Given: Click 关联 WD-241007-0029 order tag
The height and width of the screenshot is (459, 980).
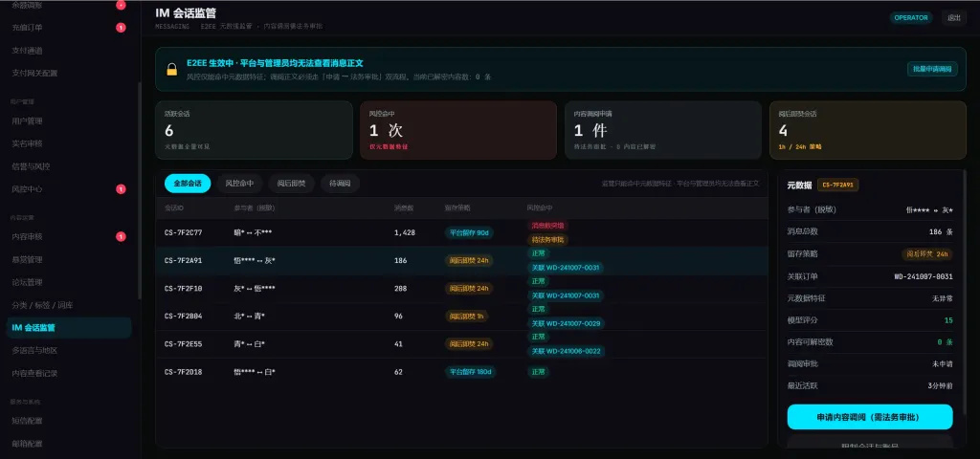Looking at the screenshot, I should coord(566,323).
